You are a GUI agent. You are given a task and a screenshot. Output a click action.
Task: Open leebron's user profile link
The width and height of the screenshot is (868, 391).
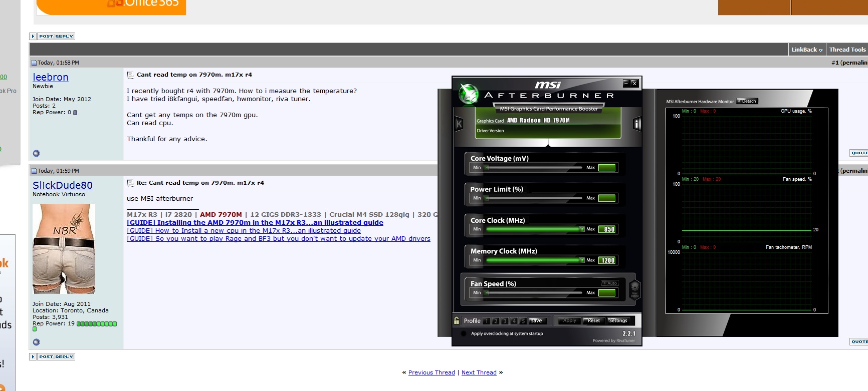[51, 77]
